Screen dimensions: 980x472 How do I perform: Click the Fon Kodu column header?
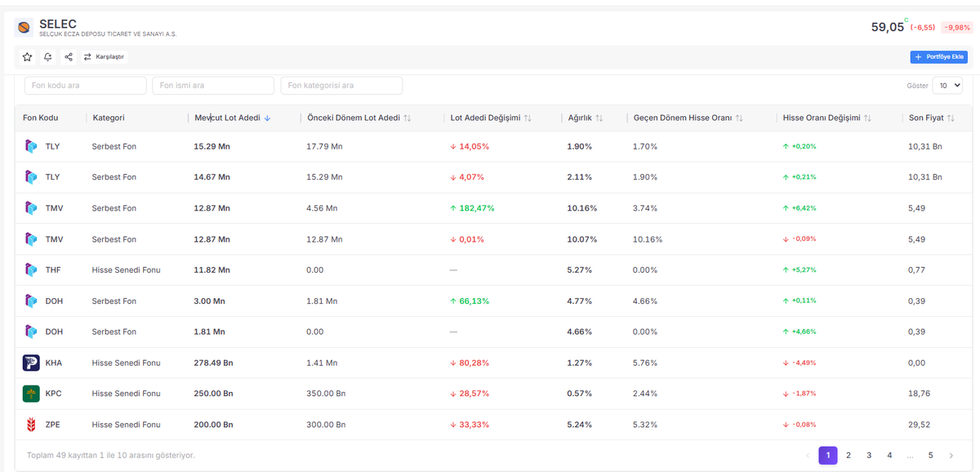click(x=41, y=118)
